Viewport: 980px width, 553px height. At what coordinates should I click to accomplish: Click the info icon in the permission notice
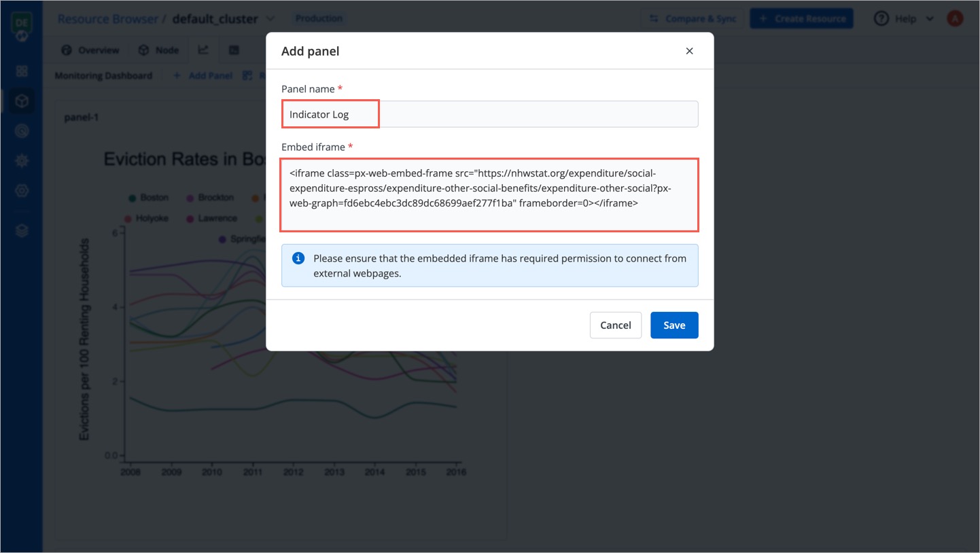coord(298,259)
